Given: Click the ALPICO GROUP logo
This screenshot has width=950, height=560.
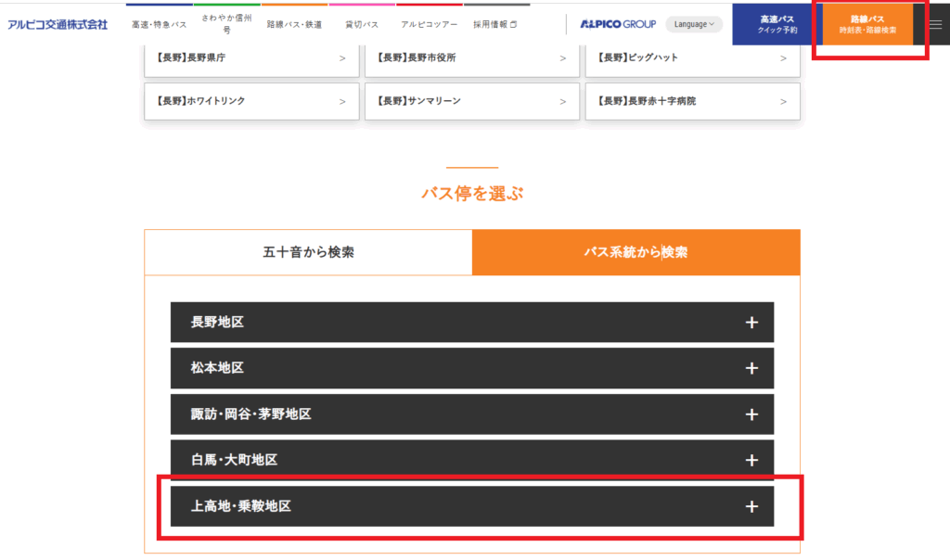Looking at the screenshot, I should pyautogui.click(x=618, y=24).
